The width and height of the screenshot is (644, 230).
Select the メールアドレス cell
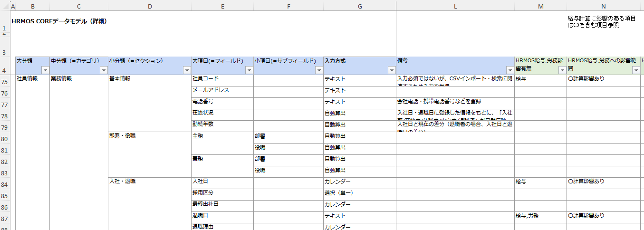[221, 90]
